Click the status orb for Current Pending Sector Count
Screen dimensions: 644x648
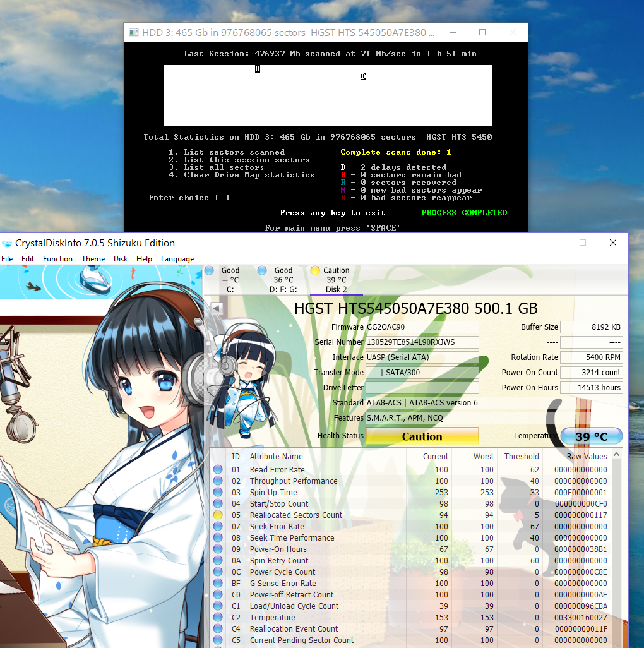tap(218, 640)
